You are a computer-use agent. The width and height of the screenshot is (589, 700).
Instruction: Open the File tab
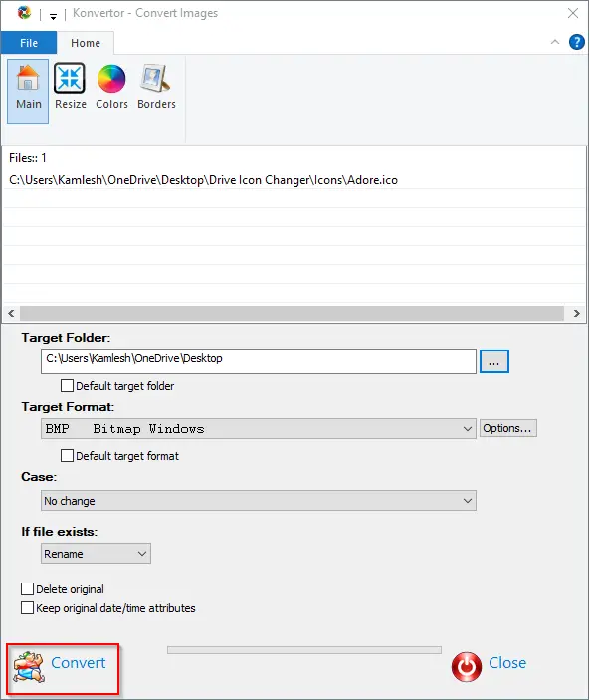[29, 43]
